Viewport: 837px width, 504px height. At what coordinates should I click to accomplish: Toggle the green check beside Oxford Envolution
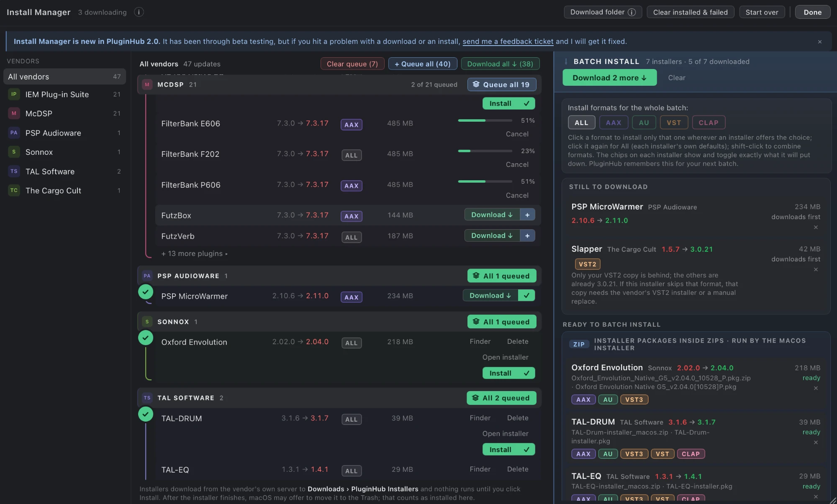(146, 338)
